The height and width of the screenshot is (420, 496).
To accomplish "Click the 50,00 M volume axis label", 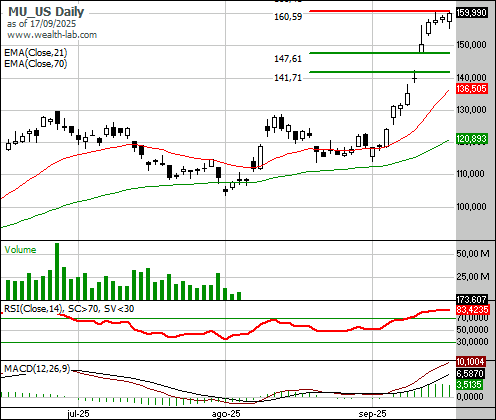I will point(473,254).
